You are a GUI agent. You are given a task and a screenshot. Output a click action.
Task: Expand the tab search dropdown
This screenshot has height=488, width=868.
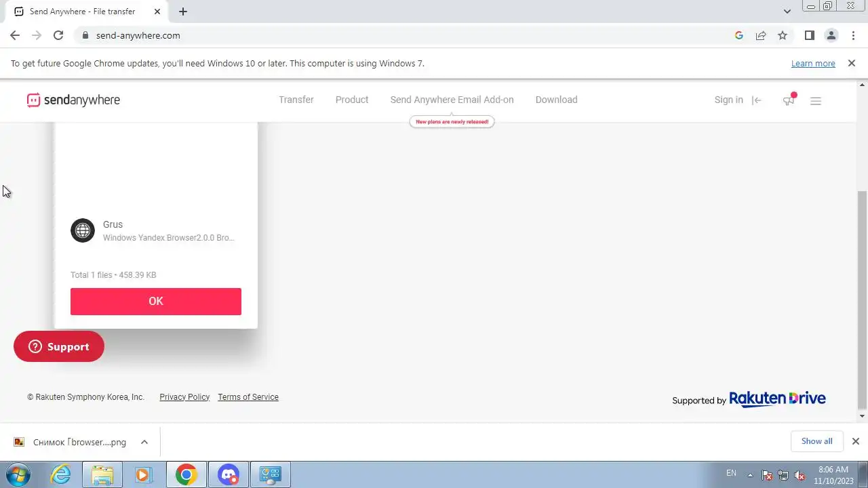click(x=787, y=12)
